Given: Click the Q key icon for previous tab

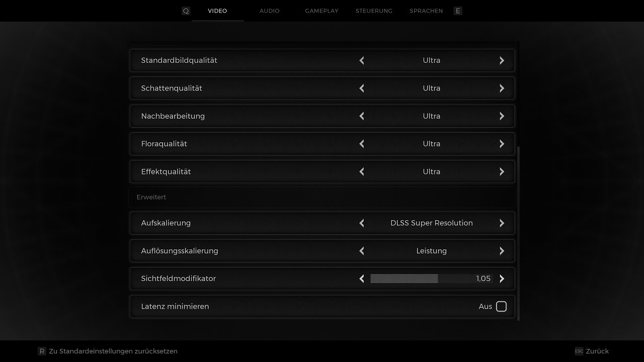Looking at the screenshot, I should pyautogui.click(x=186, y=11).
